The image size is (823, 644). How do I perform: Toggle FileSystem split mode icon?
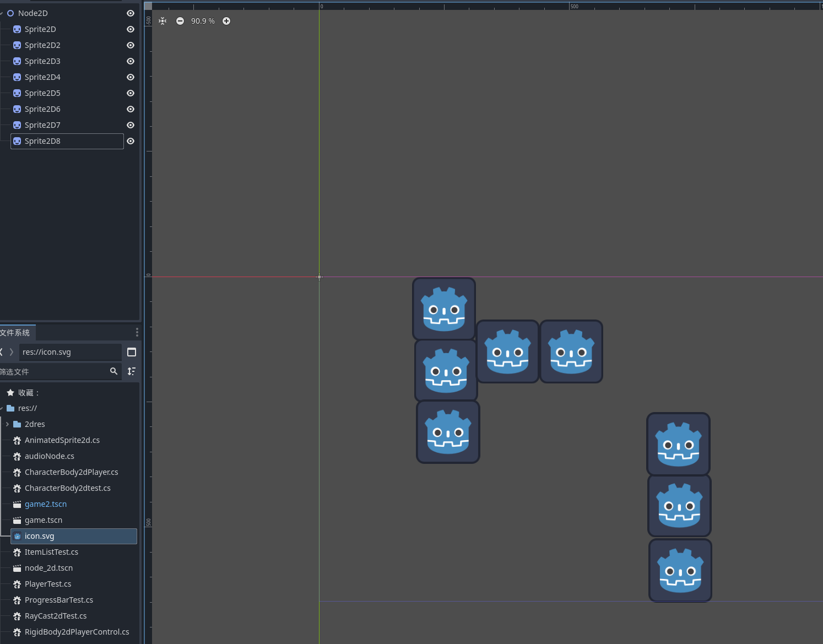point(132,352)
